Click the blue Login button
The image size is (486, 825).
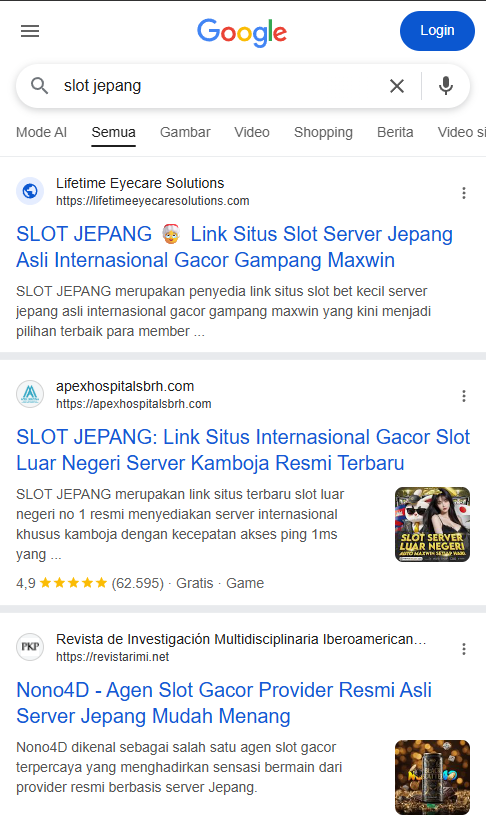point(437,31)
